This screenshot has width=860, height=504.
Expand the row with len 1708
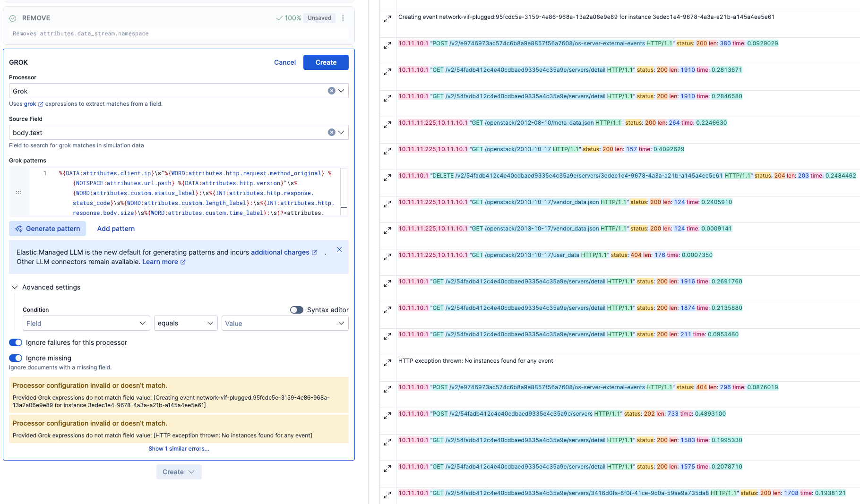(x=387, y=495)
